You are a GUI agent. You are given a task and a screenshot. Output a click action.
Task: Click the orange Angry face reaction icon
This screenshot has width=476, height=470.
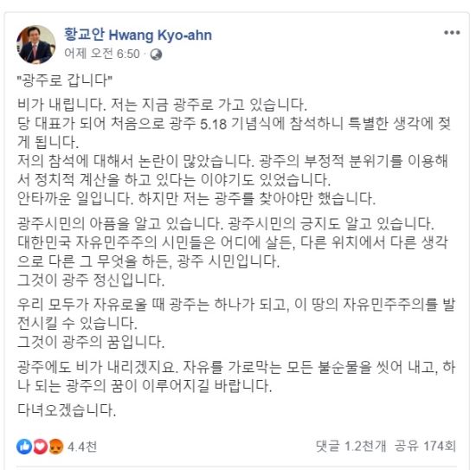(x=55, y=447)
